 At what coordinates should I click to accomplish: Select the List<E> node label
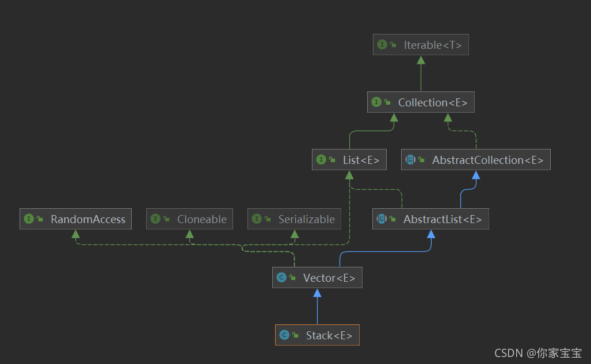pos(361,160)
